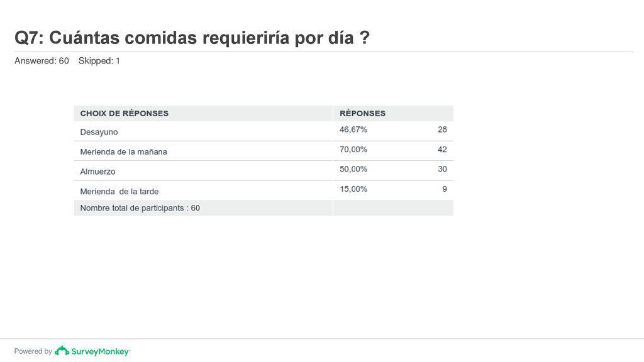Click the RÉPONSES column header
The height and width of the screenshot is (362, 644).
coord(362,113)
